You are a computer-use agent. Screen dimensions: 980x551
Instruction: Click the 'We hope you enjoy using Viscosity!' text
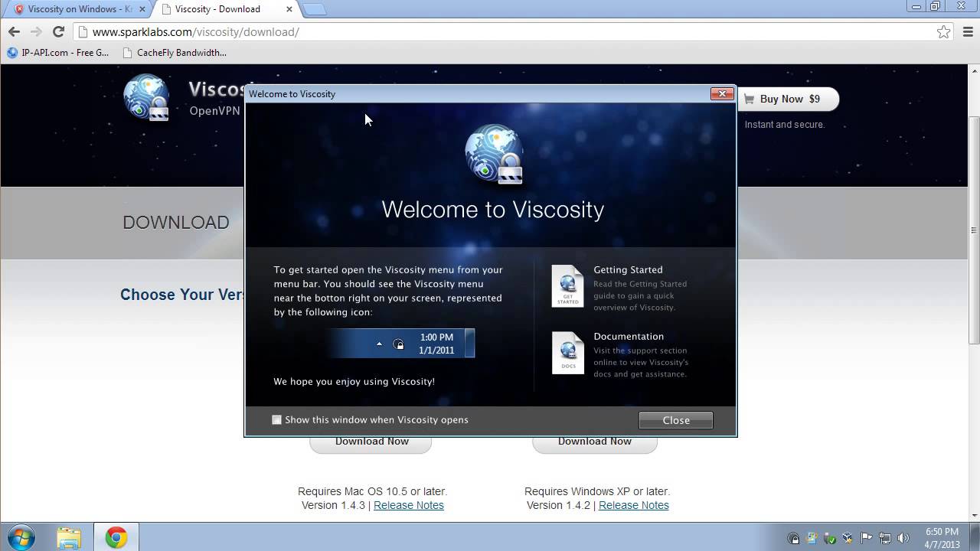click(x=354, y=381)
